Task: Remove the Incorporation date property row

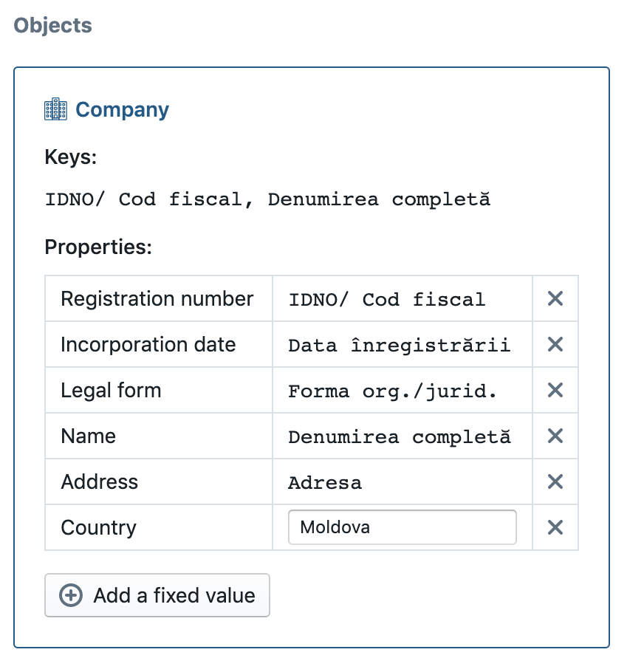Action: click(555, 345)
